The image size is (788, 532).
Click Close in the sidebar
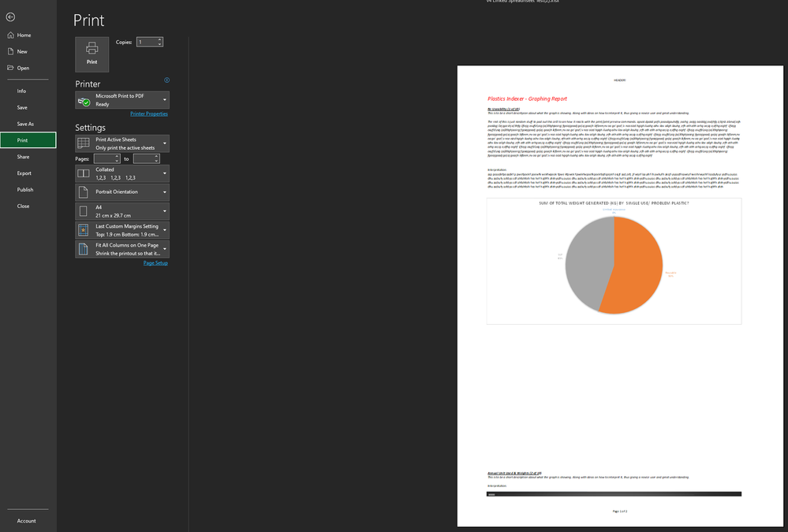pyautogui.click(x=23, y=206)
